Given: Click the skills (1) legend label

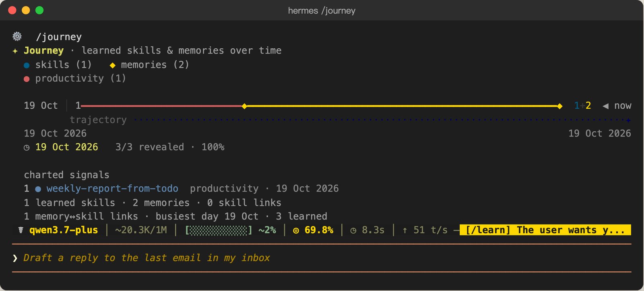Looking at the screenshot, I should 64,65.
